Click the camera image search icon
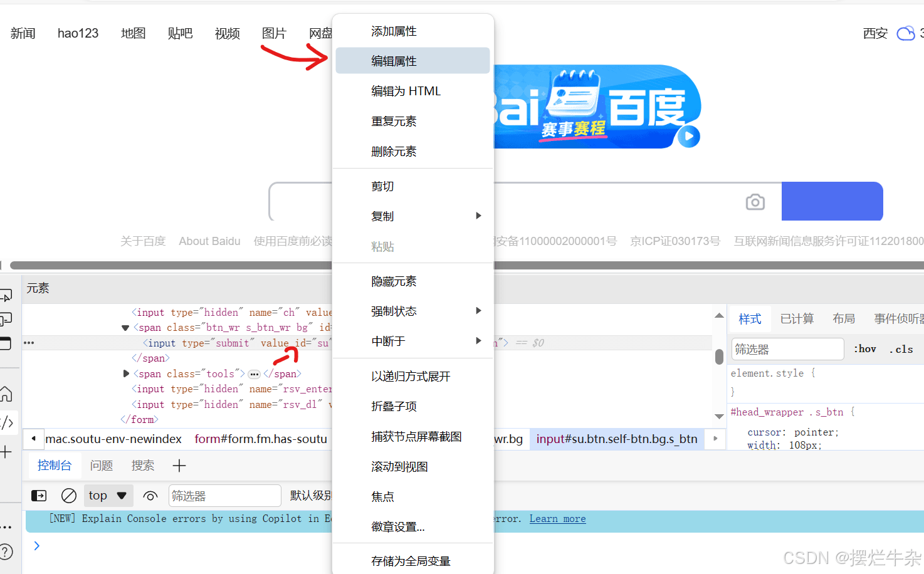This screenshot has height=574, width=924. pyautogui.click(x=755, y=202)
